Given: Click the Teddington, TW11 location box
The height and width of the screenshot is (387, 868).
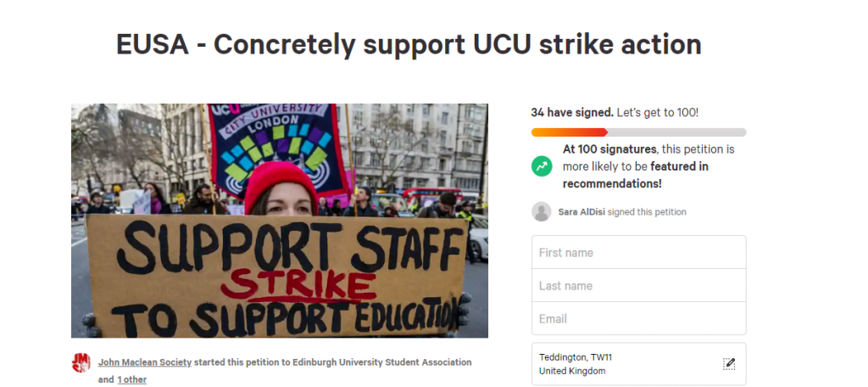Looking at the screenshot, I should pyautogui.click(x=639, y=364).
